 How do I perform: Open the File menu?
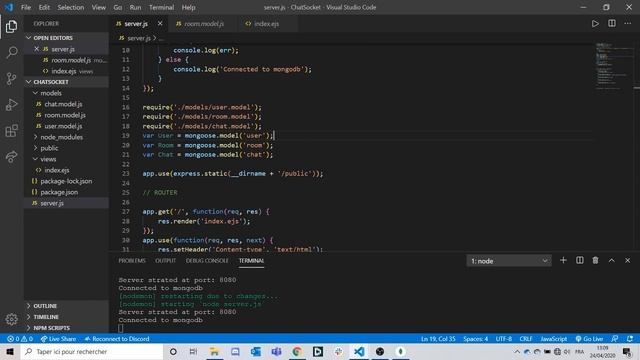tap(26, 7)
